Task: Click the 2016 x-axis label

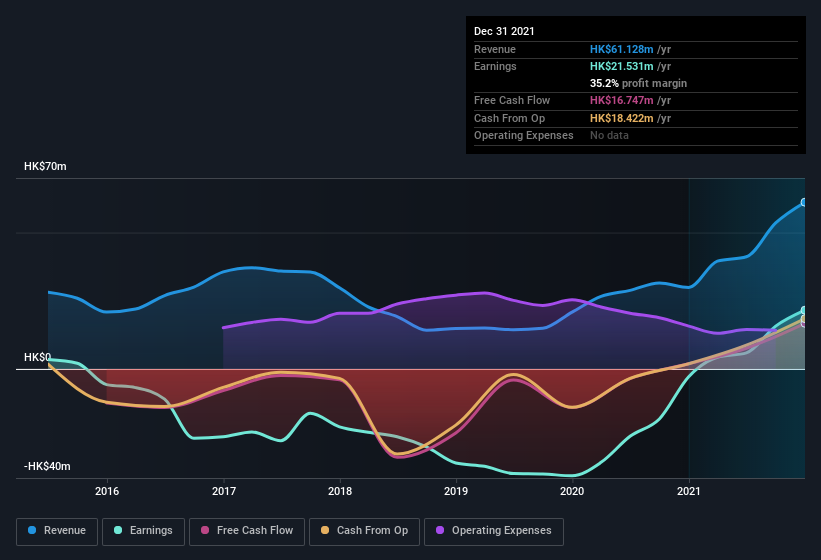Action: pyautogui.click(x=107, y=491)
